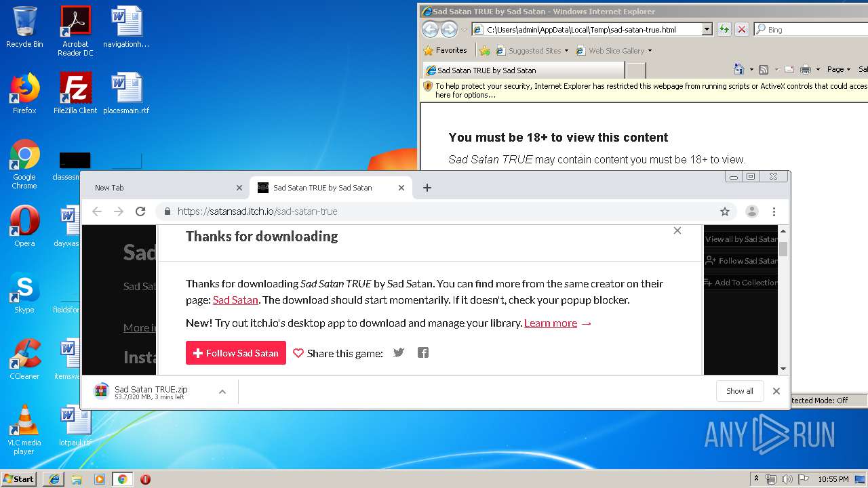Switch to New Tab in Chrome
The height and width of the screenshot is (488, 868).
tap(165, 188)
